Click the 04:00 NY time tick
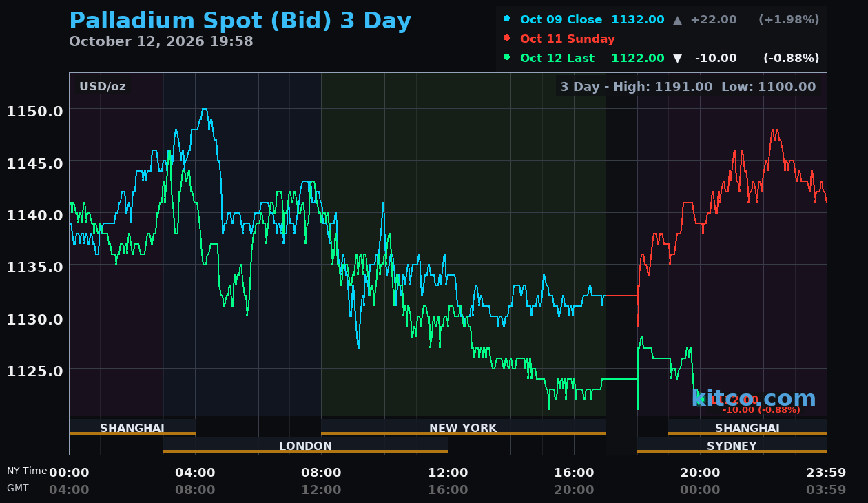868x503 pixels. [195, 473]
